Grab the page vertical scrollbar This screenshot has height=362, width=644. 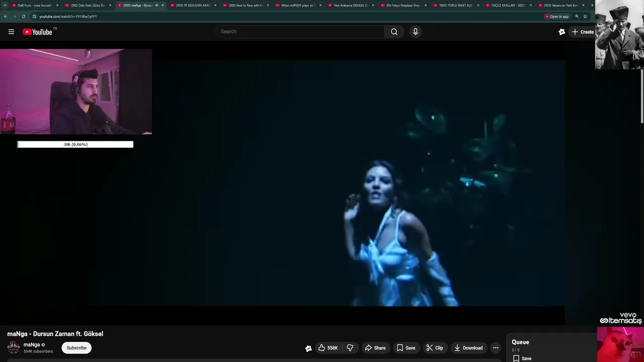642,96
